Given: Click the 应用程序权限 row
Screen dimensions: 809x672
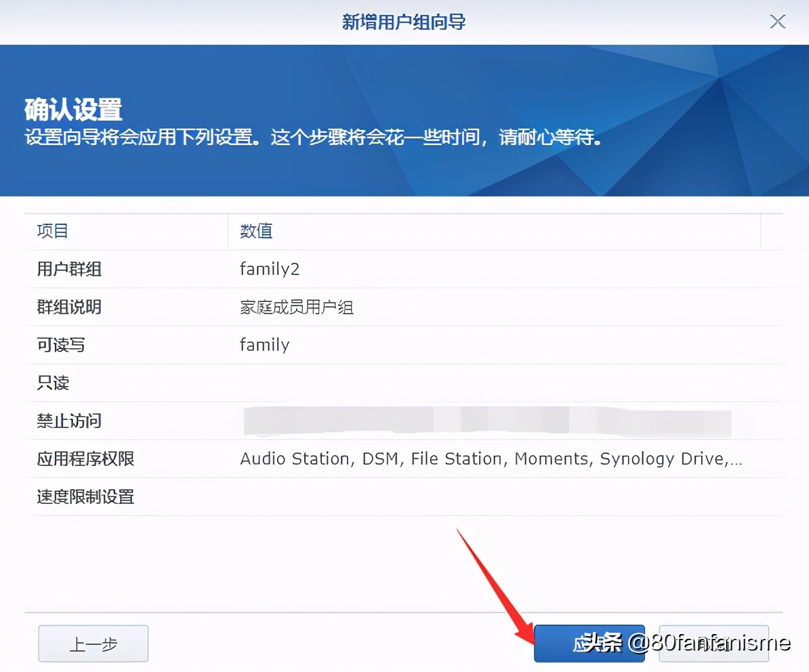Looking at the screenshot, I should pos(85,459).
